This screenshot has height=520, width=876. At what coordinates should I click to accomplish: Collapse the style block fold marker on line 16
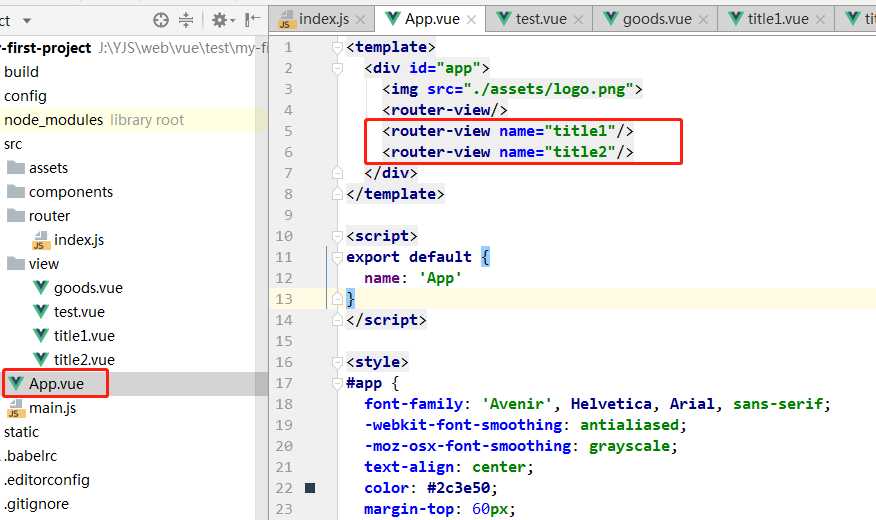[337, 362]
